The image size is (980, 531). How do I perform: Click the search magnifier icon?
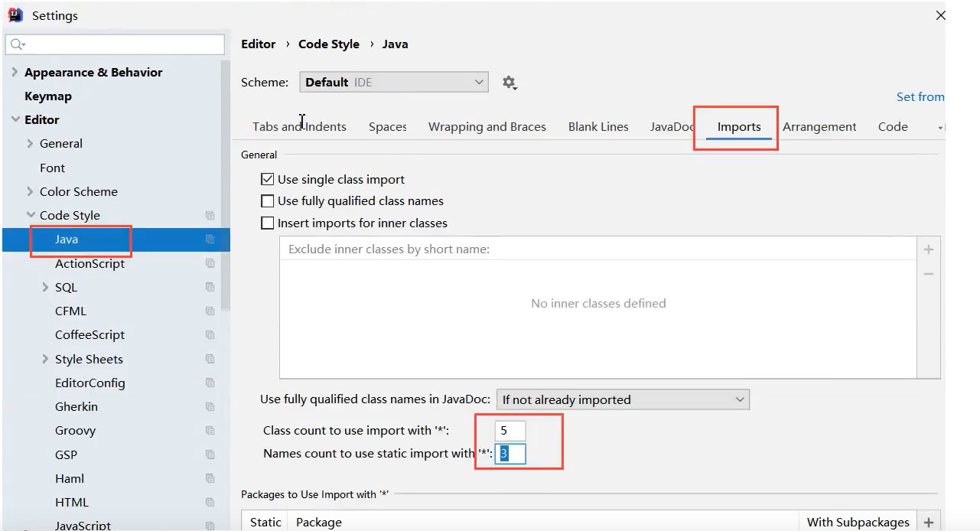coord(18,44)
